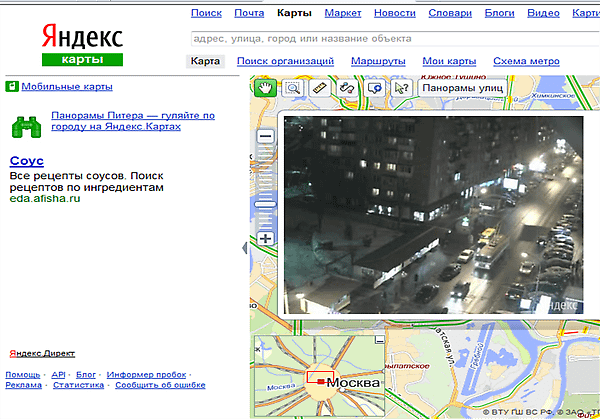Viewport: 600px width, 419px height.
Task: Go to Видео in top navigation
Action: pyautogui.click(x=543, y=13)
